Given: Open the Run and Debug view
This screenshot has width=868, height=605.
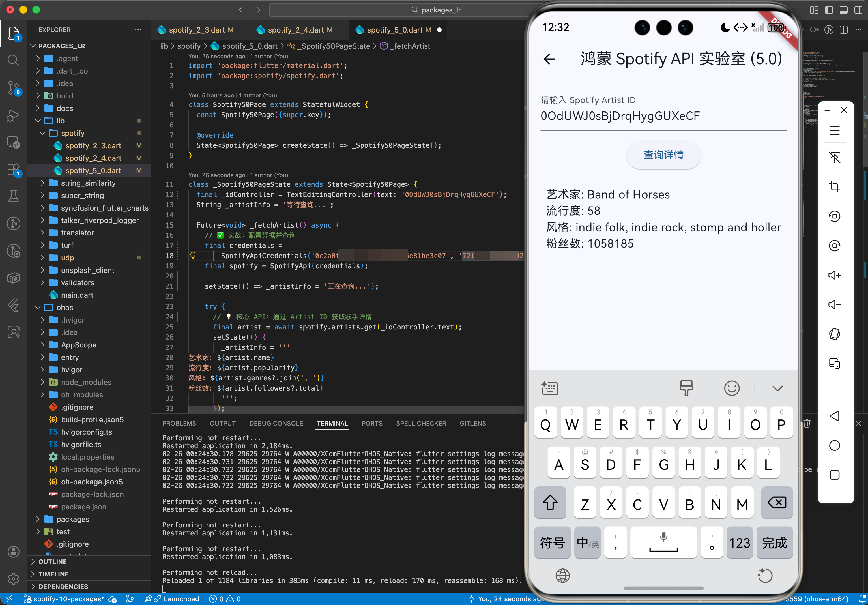Looking at the screenshot, I should 13,115.
